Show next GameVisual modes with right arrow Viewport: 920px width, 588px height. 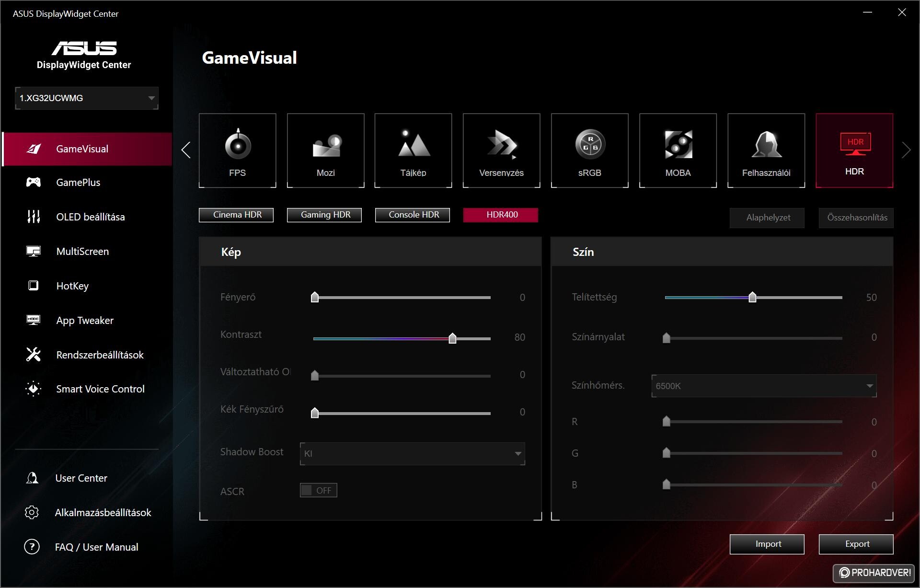point(906,150)
